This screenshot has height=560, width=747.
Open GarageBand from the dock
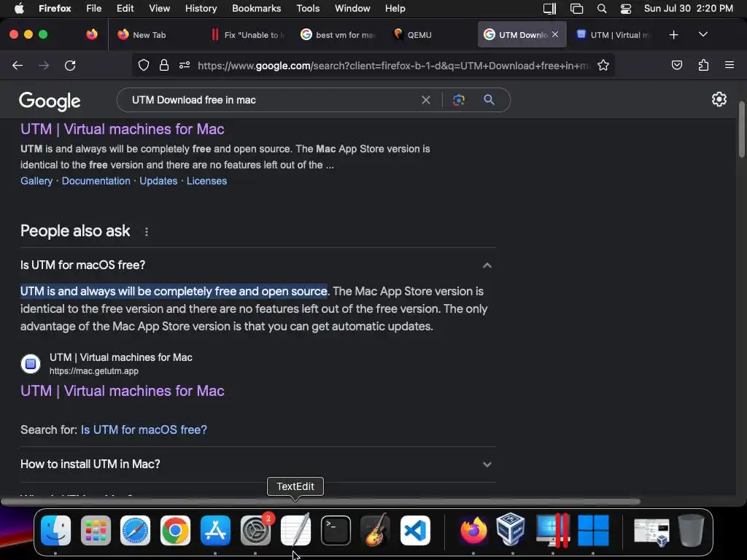[x=376, y=529]
